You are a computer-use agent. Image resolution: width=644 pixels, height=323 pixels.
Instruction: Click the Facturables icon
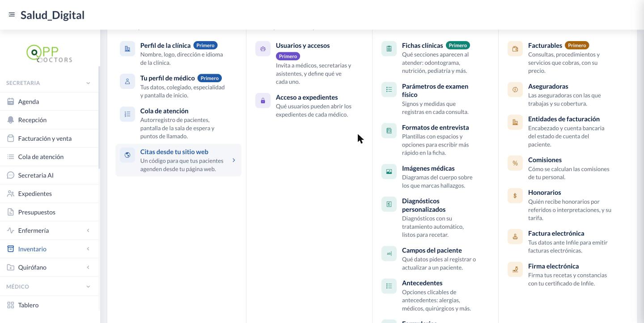[x=515, y=49]
